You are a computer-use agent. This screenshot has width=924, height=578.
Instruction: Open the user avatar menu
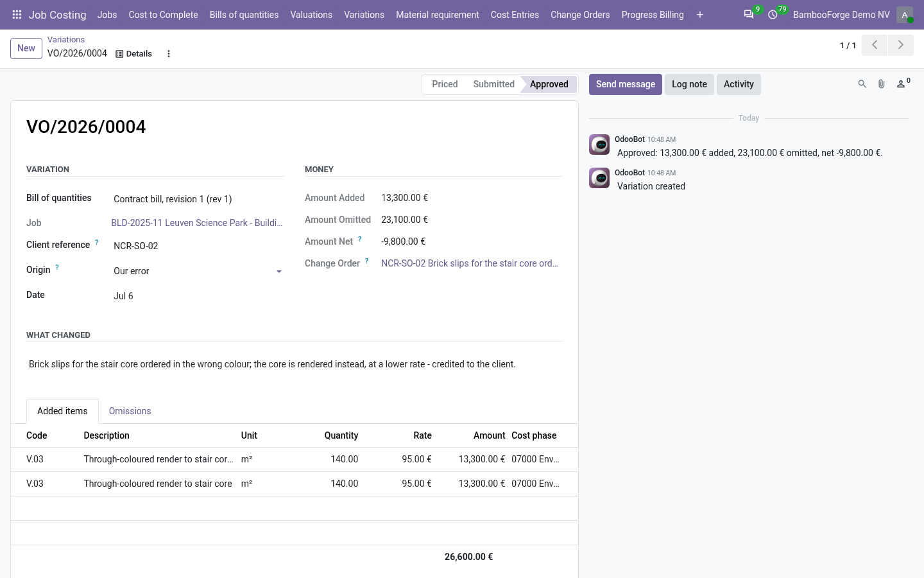point(905,15)
